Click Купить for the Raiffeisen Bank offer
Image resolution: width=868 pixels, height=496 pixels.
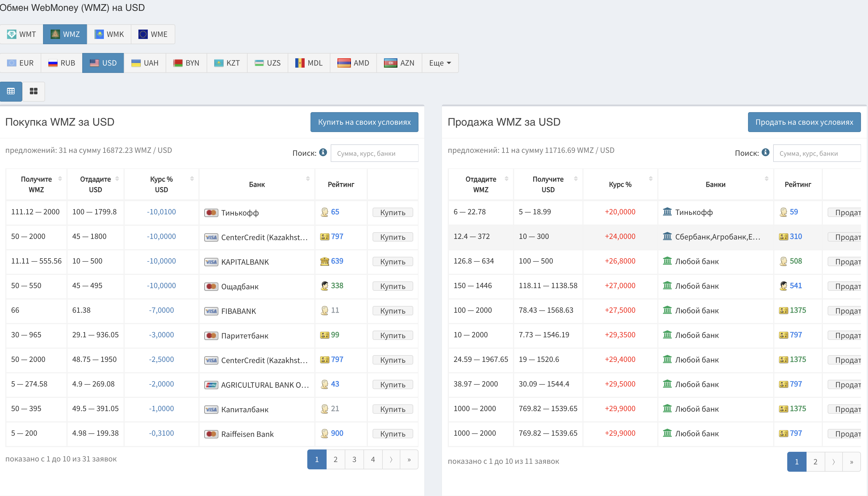(392, 434)
